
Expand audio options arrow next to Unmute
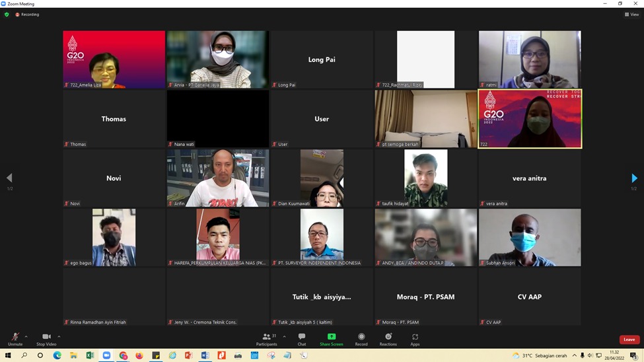tap(26, 336)
